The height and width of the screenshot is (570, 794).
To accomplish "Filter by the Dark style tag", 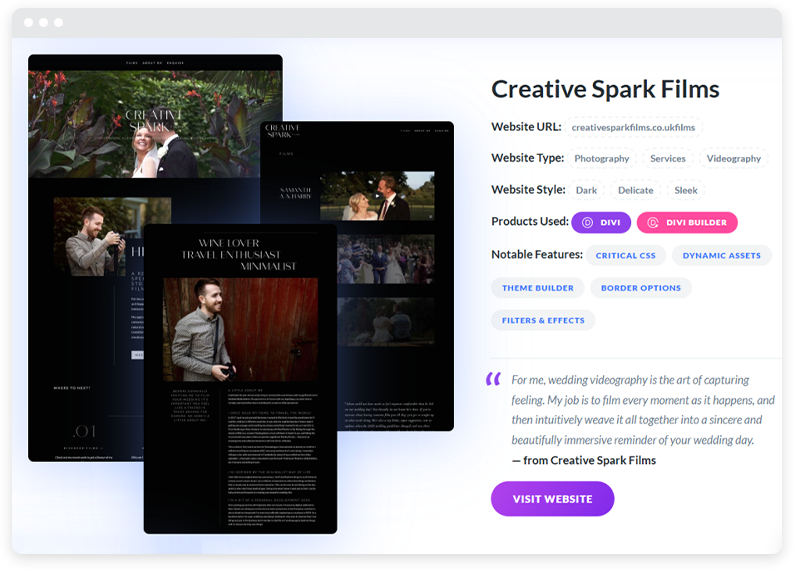I will tap(586, 190).
